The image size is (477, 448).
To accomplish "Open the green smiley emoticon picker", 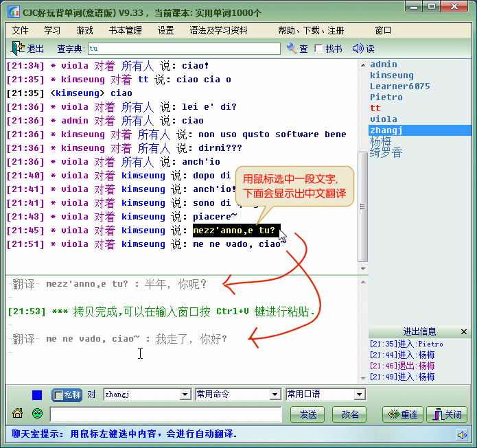I will coord(37,414).
